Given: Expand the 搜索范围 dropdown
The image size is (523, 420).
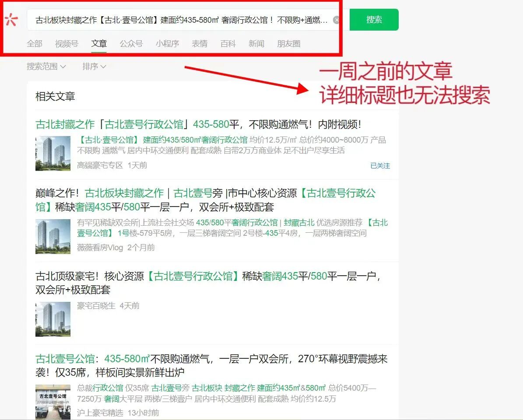Looking at the screenshot, I should coord(46,66).
